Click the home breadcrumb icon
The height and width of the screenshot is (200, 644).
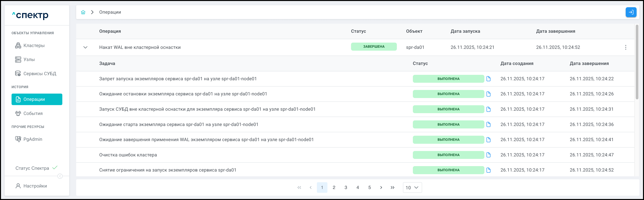[x=83, y=12]
